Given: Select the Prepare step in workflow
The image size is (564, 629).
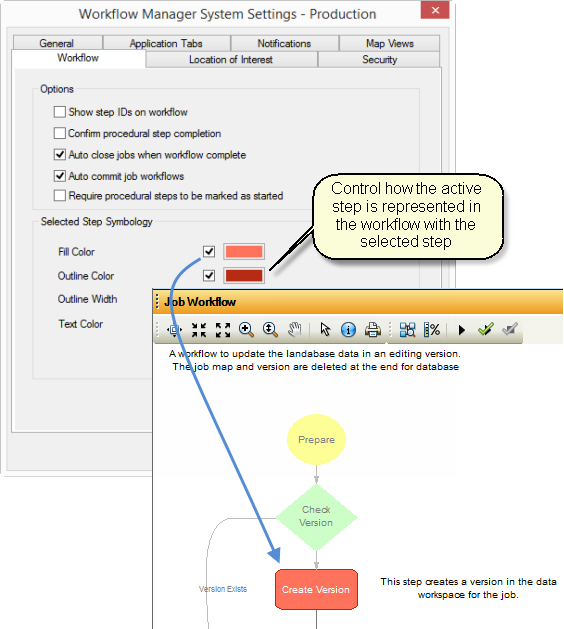Looking at the screenshot, I should coord(316,440).
